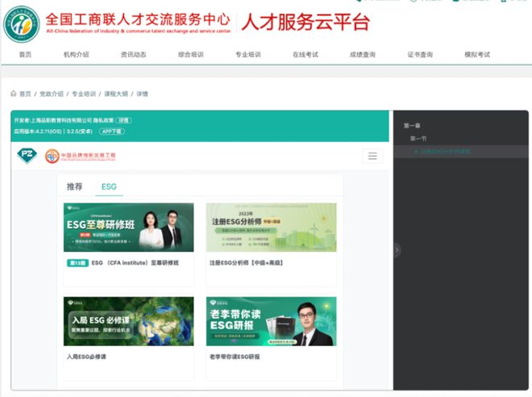This screenshot has width=532, height=397.
Task: Open the hamburger menu icon
Action: [x=372, y=156]
